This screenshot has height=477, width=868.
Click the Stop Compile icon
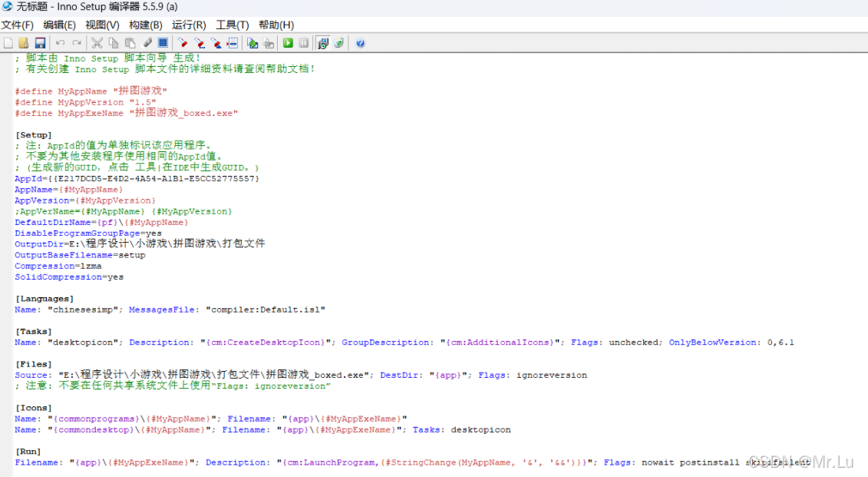click(x=269, y=43)
